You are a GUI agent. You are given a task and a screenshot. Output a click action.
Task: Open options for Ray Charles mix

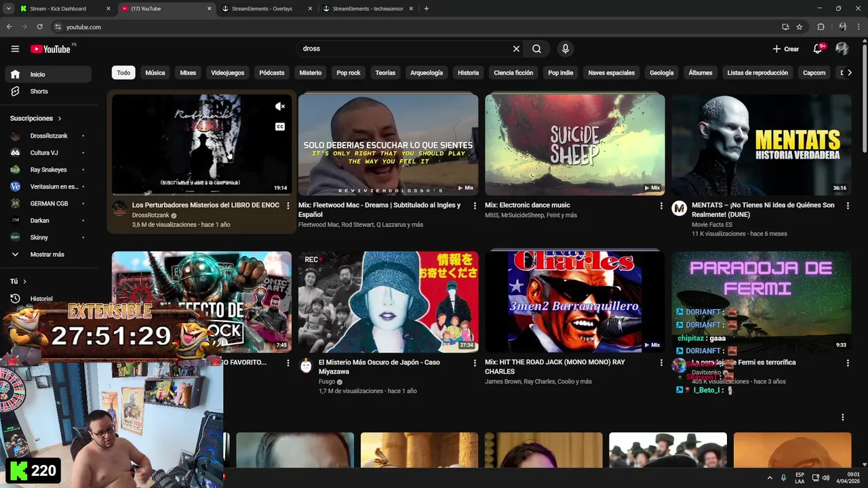(x=661, y=363)
